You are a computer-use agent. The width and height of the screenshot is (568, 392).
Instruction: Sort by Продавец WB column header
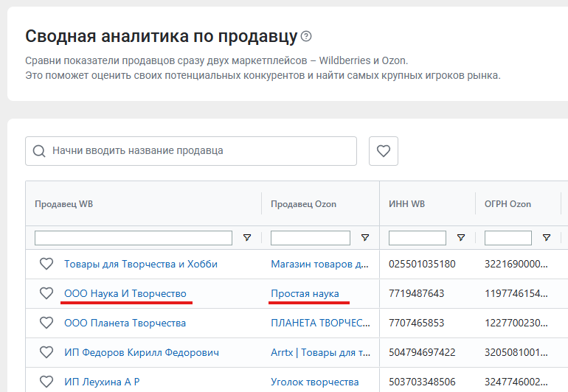coord(63,204)
